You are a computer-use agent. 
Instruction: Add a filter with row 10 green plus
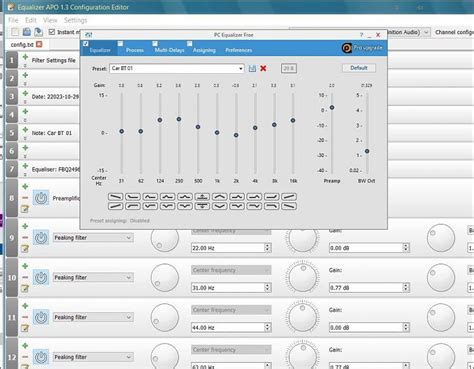point(25,266)
